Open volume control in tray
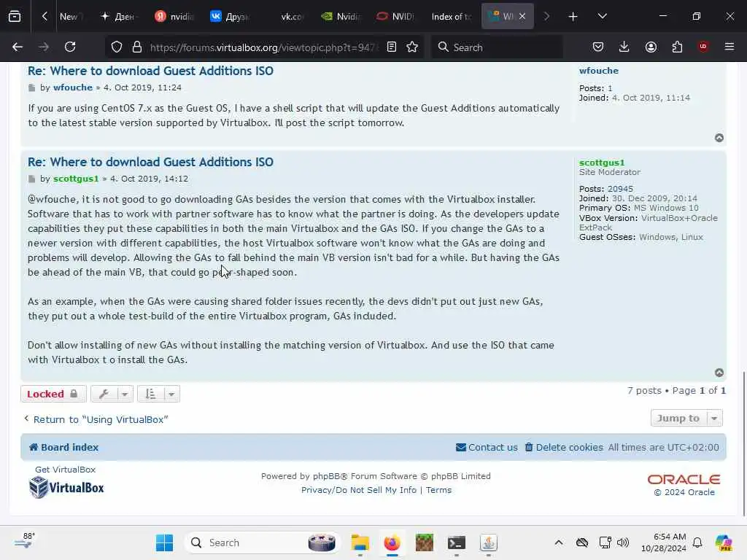 [623, 542]
